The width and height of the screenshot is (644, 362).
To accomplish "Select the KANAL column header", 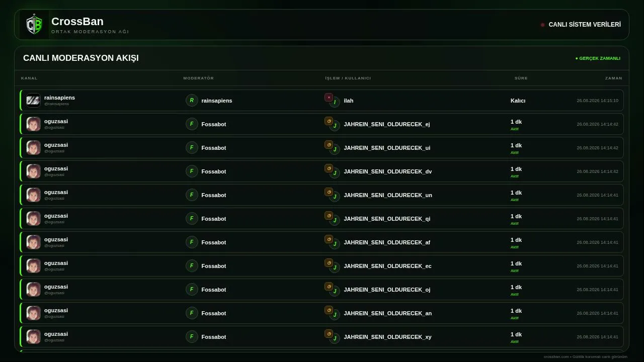I will click(29, 78).
